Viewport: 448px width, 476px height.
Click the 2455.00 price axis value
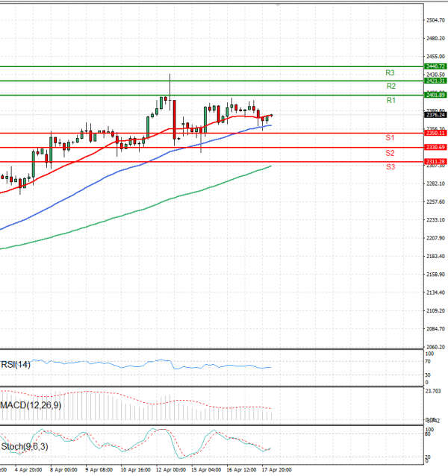435,57
